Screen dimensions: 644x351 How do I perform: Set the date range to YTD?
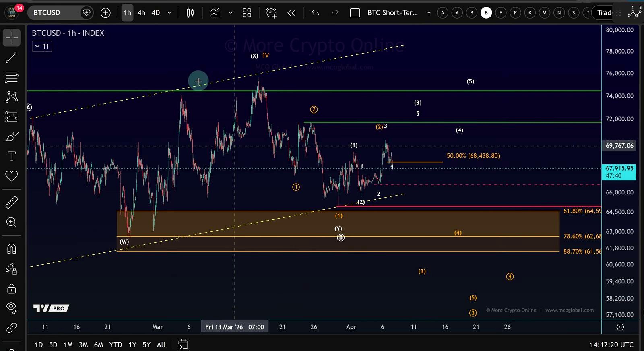pos(116,345)
